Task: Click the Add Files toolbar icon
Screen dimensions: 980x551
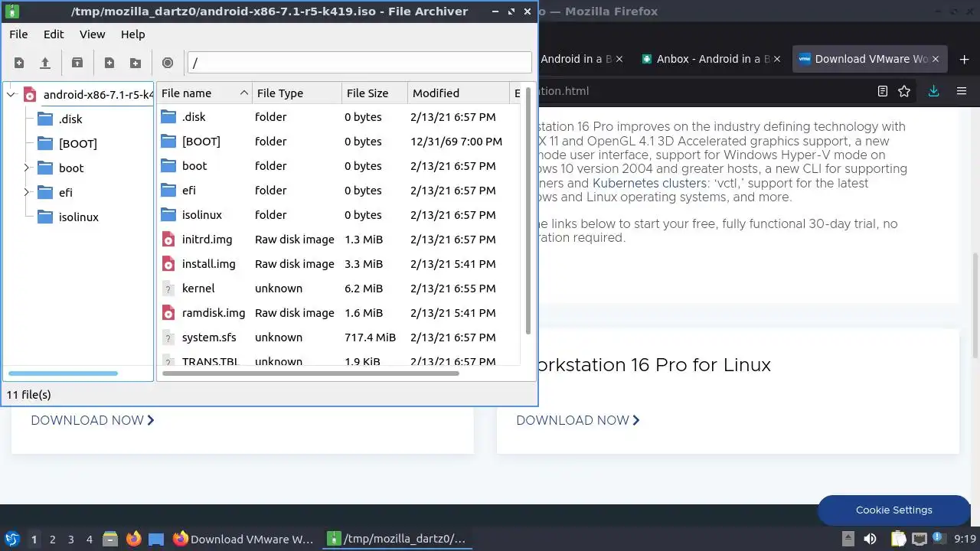Action: pyautogui.click(x=109, y=63)
